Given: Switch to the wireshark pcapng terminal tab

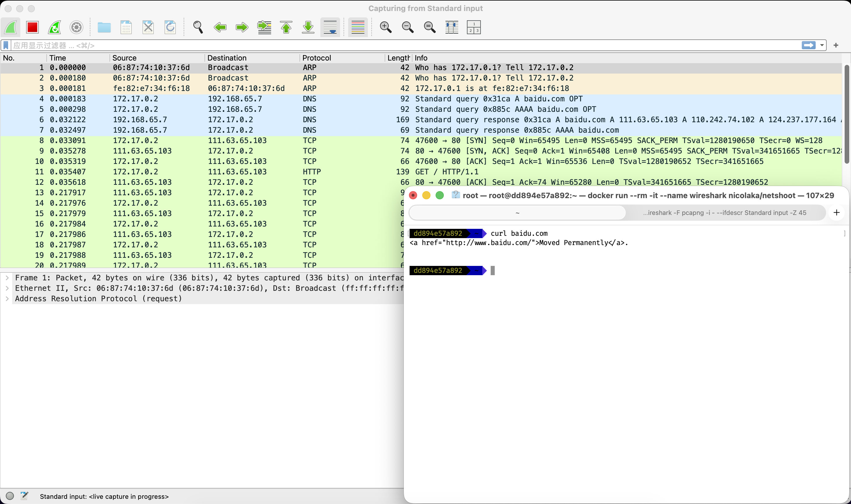Looking at the screenshot, I should tap(724, 213).
